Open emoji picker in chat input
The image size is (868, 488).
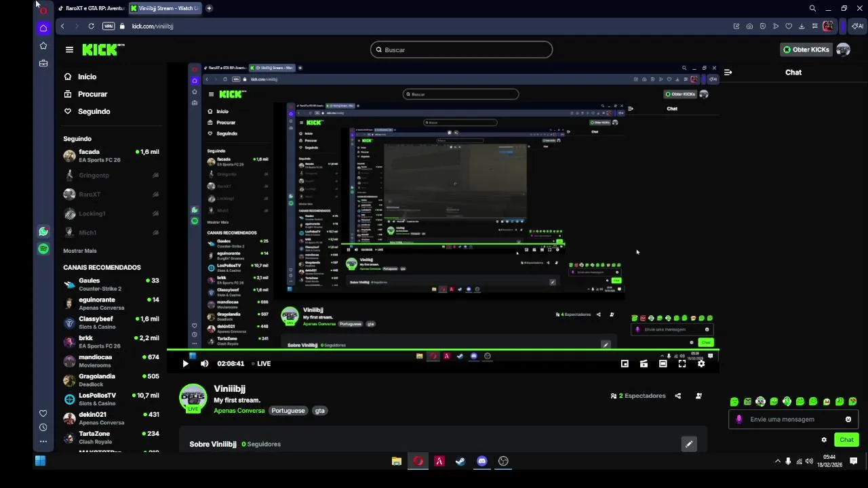(848, 419)
